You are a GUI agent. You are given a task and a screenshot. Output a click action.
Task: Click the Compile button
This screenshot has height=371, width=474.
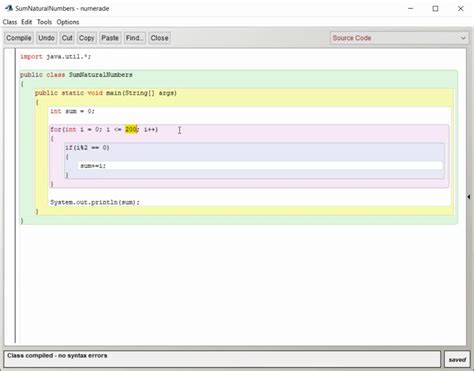click(x=19, y=38)
